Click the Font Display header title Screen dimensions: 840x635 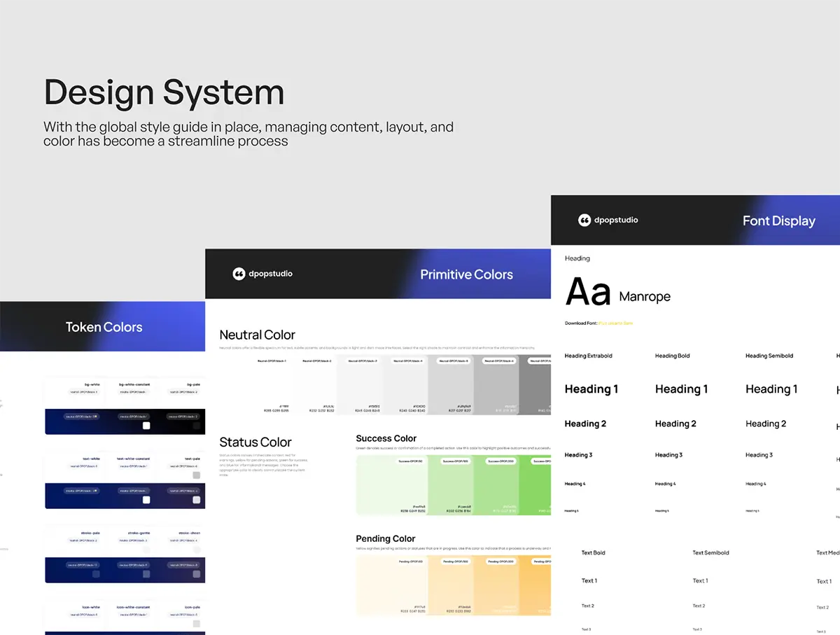pyautogui.click(x=778, y=221)
